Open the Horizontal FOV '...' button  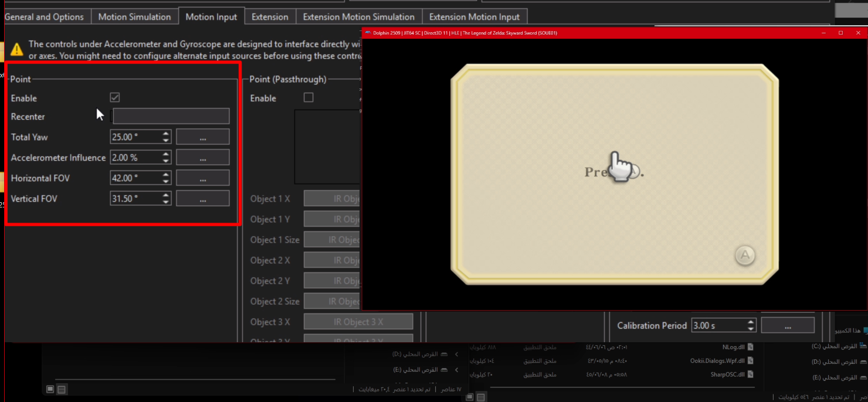click(x=202, y=178)
